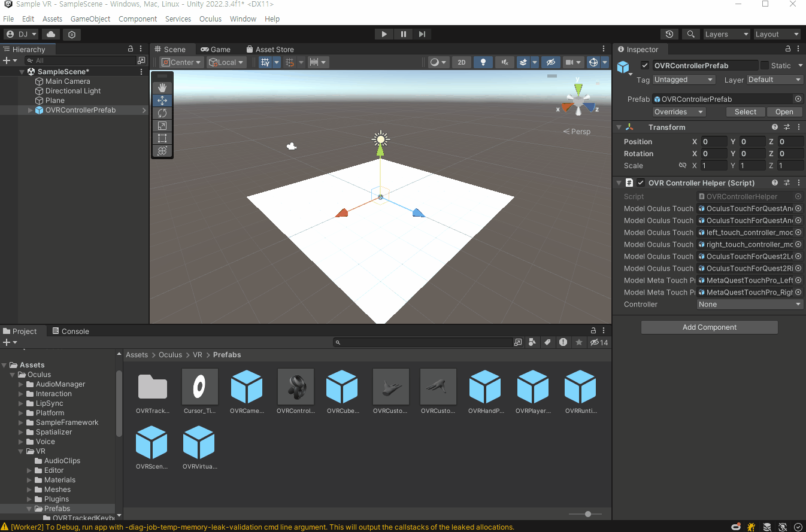The image size is (806, 532).
Task: Select the Move tool
Action: (x=162, y=101)
